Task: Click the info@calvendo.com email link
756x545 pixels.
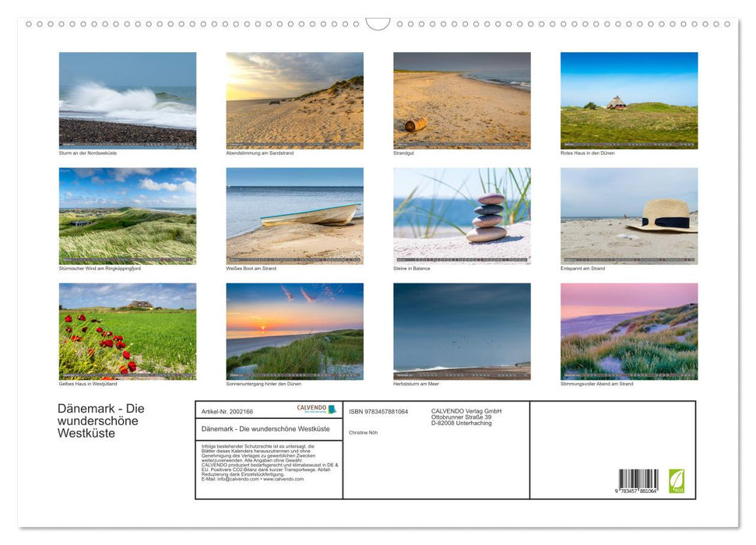Action: tap(240, 479)
